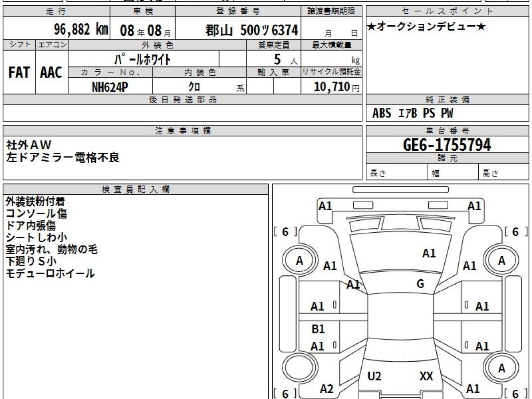The height and width of the screenshot is (399, 532).
Task: Click the "カラーNo." header
Action: coord(110,72)
